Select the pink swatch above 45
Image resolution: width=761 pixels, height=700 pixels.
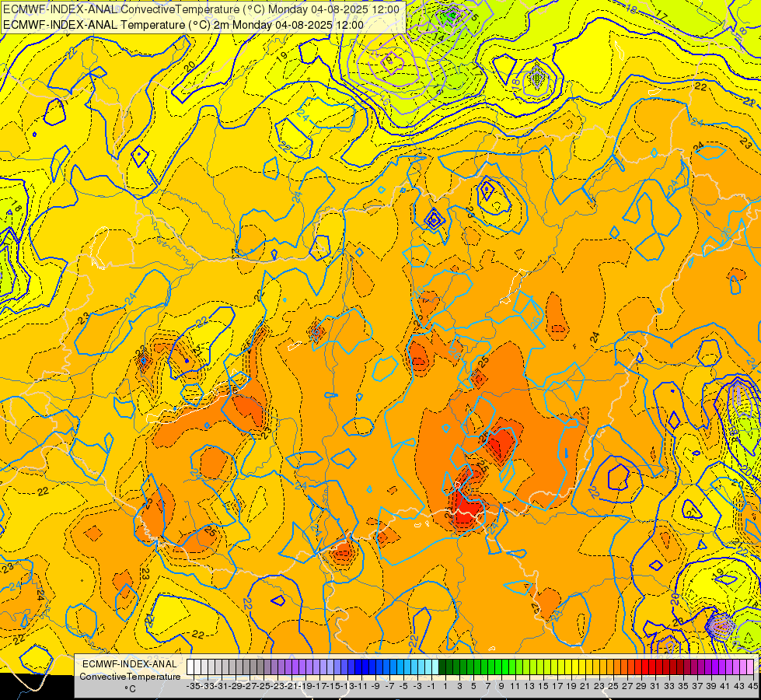pos(750,667)
